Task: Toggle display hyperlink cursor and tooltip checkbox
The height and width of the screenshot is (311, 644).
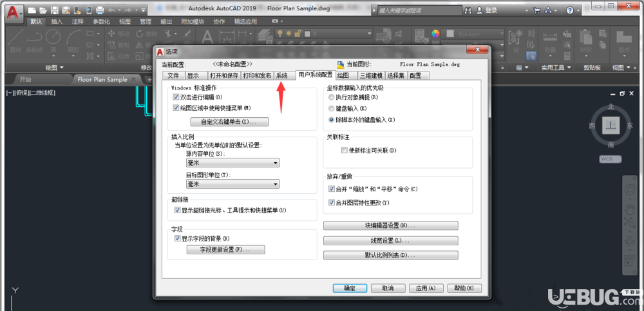Action: pos(178,210)
